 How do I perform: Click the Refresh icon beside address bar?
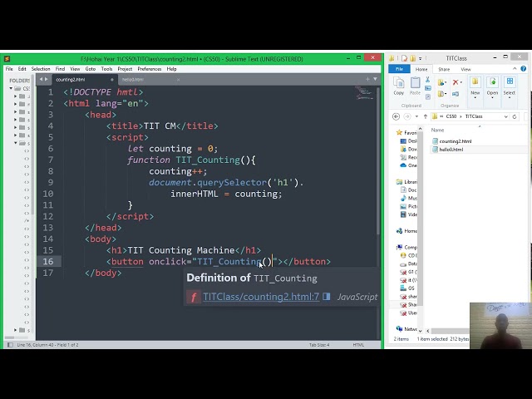(515, 116)
